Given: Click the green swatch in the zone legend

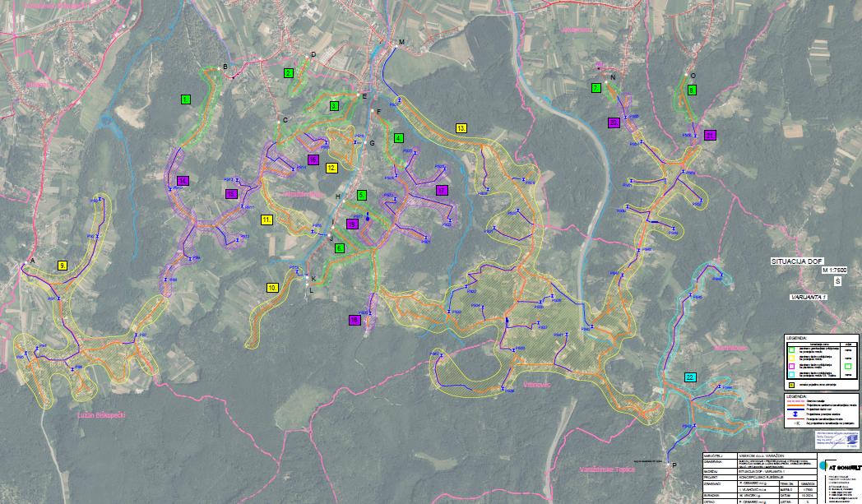Looking at the screenshot, I should [791, 349].
